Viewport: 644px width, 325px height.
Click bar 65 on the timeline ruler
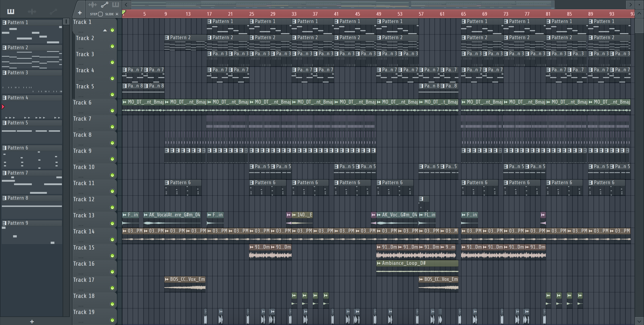[x=464, y=14]
